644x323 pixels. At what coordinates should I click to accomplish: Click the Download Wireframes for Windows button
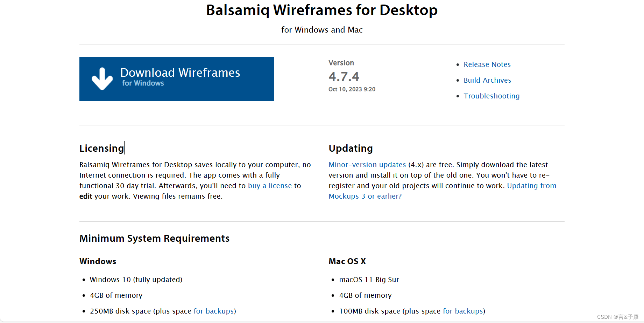tap(176, 79)
